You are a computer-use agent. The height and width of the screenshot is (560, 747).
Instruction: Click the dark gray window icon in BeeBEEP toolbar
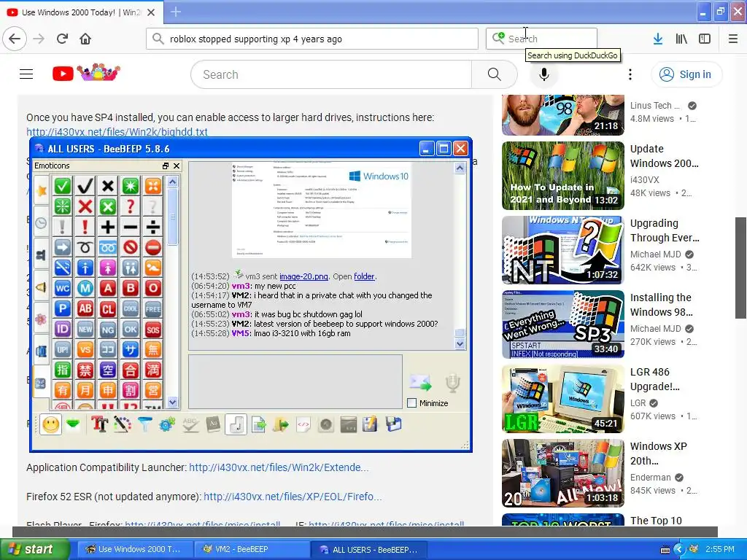coord(349,424)
